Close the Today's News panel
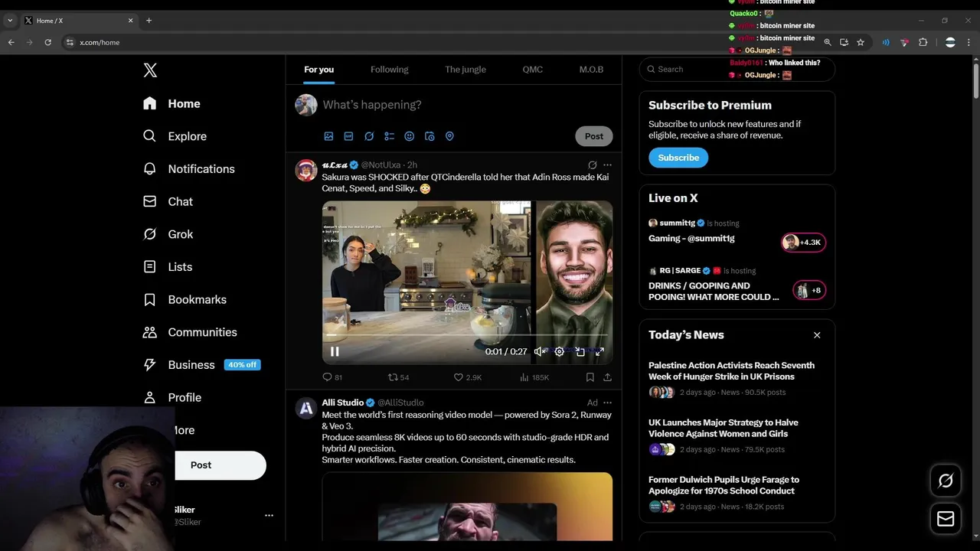 pos(817,335)
